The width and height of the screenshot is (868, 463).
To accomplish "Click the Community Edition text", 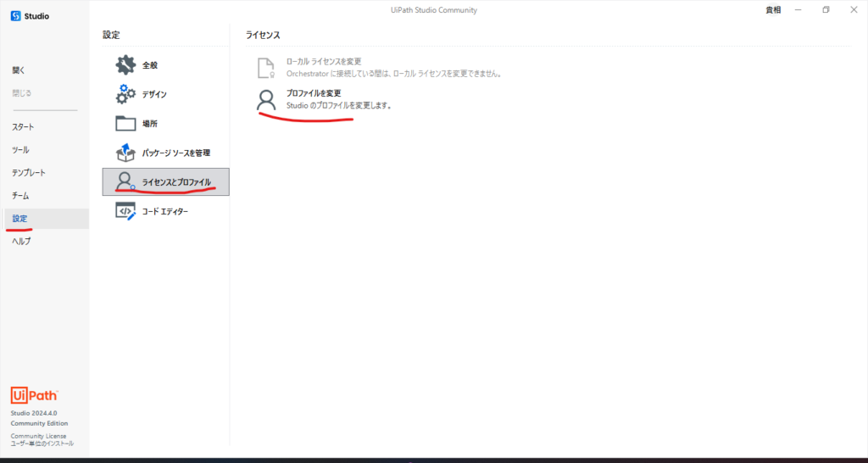I will coord(39,423).
